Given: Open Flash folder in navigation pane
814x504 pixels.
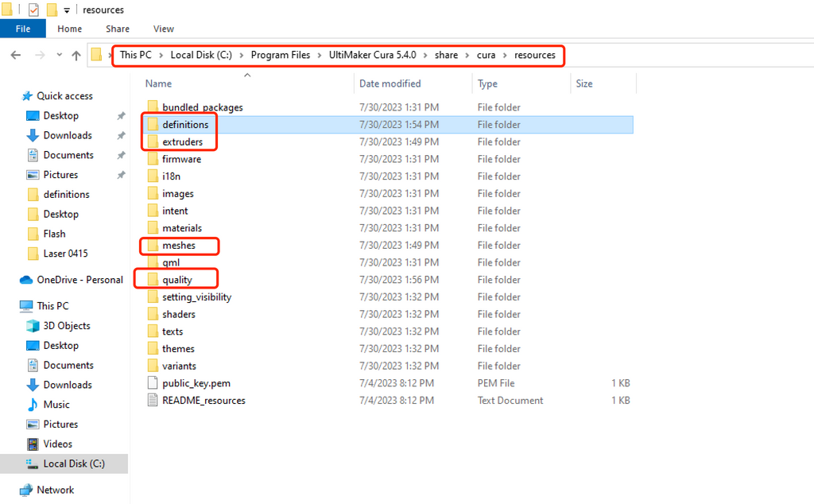Looking at the screenshot, I should click(x=54, y=234).
